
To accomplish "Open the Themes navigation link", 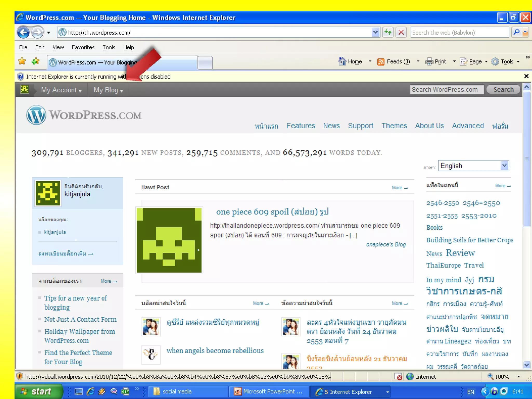I will 394,126.
